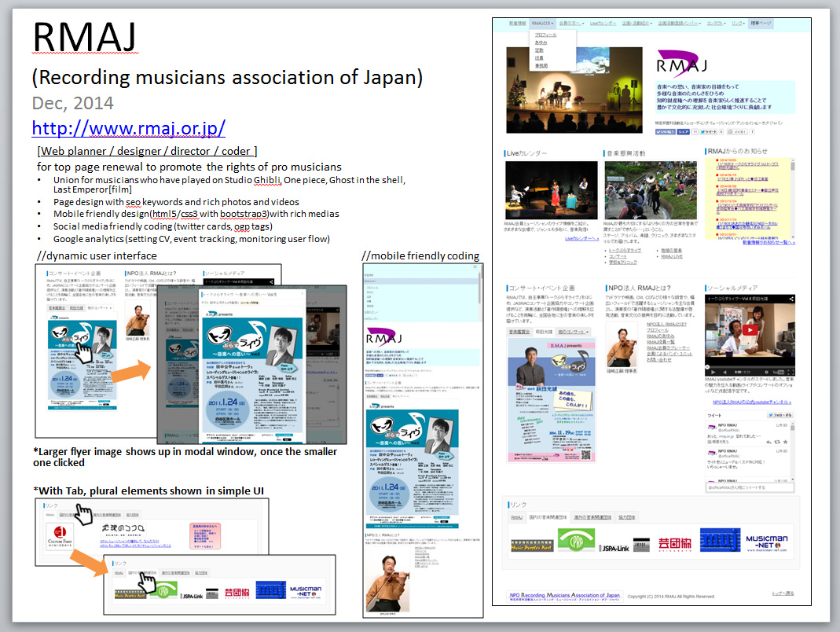Image resolution: width=840 pixels, height=632 pixels.
Task: Open the 地域の音楽 list link
Action: [x=671, y=250]
